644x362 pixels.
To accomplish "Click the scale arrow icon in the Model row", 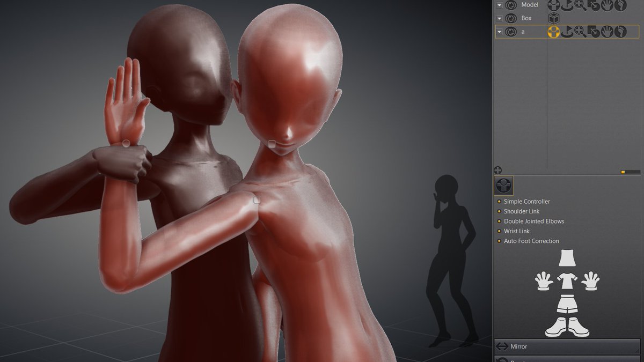I will tap(594, 5).
